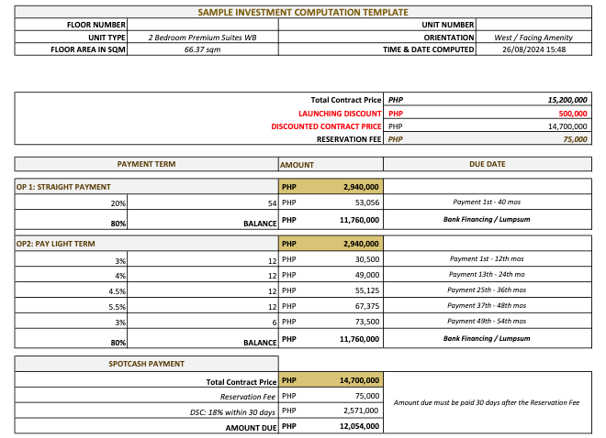The width and height of the screenshot is (606, 438).
Task: Select the 500,000 launching discount value
Action: [x=573, y=114]
